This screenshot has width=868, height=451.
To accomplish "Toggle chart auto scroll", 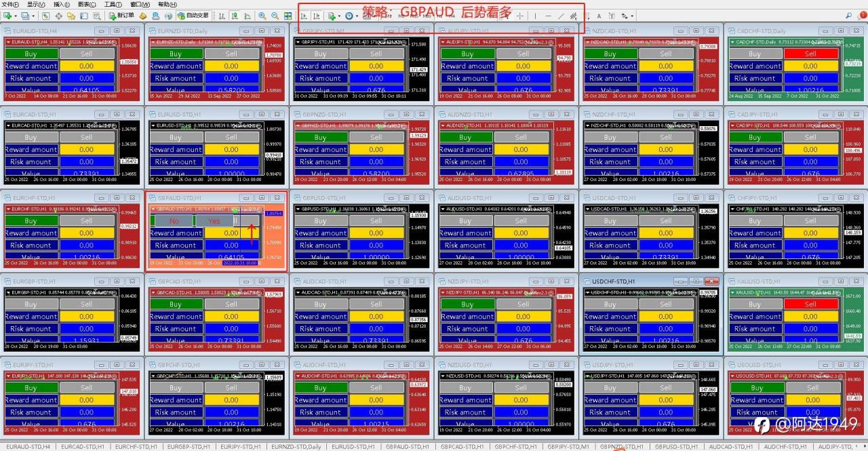I will pos(303,15).
